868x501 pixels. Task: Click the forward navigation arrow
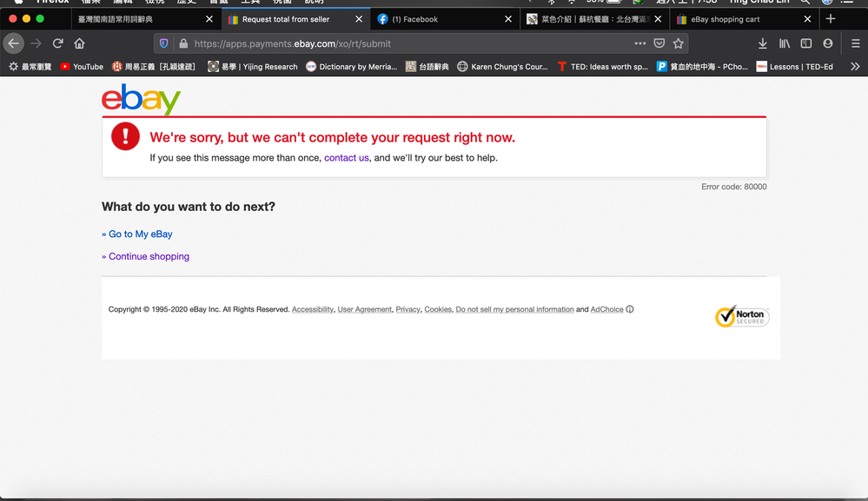[36, 43]
